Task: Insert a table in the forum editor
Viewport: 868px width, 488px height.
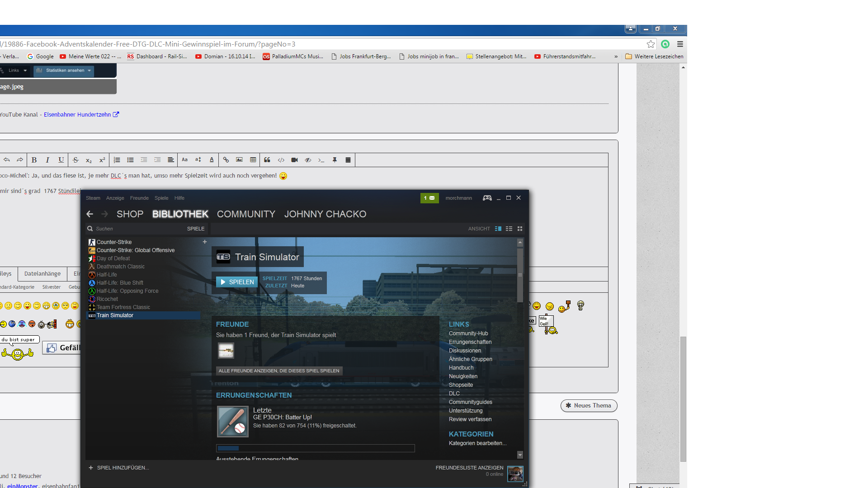Action: [x=253, y=160]
